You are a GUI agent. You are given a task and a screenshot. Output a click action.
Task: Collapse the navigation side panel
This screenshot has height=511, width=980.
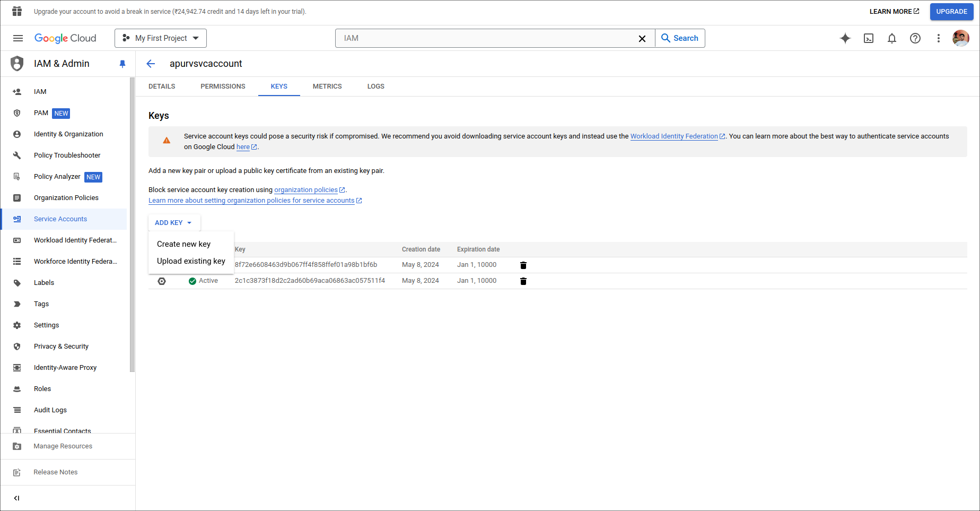16,498
